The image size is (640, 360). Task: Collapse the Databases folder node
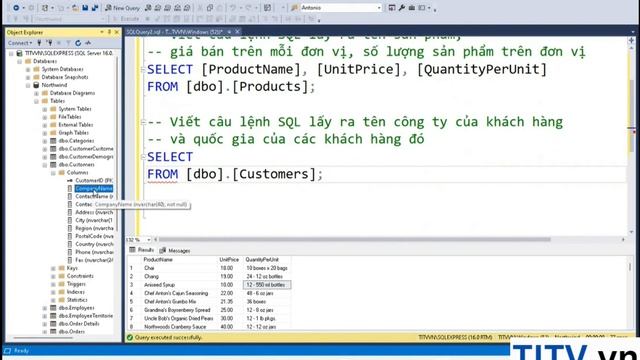pos(20,61)
